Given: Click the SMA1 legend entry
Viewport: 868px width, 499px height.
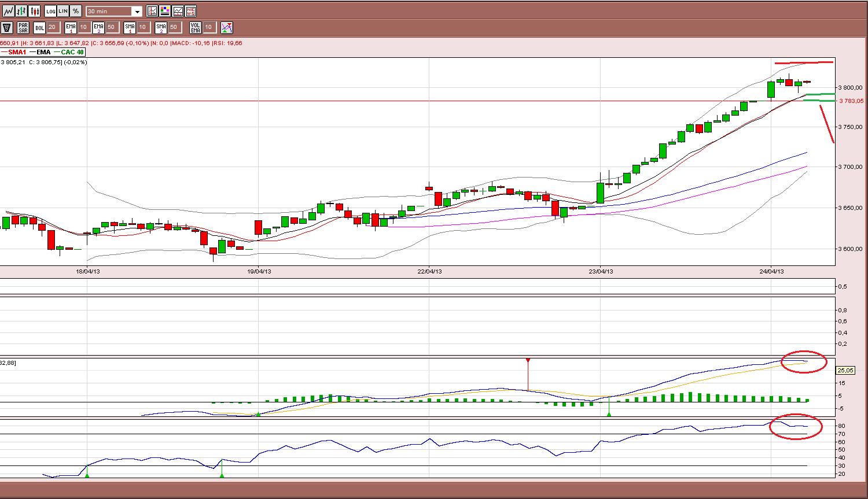Looking at the screenshot, I should point(13,52).
